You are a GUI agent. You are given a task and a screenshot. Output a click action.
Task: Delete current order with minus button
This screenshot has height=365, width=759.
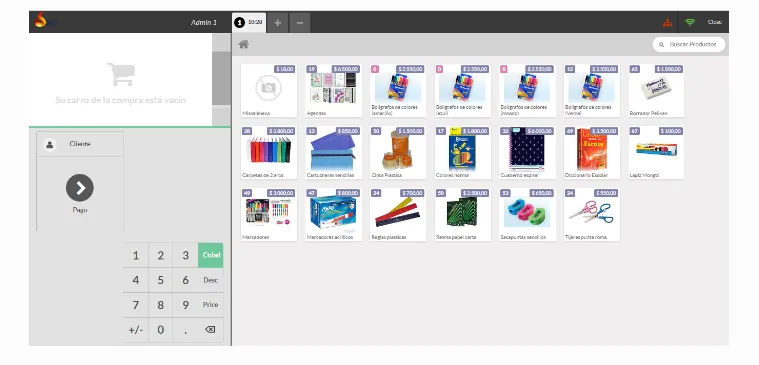[300, 23]
